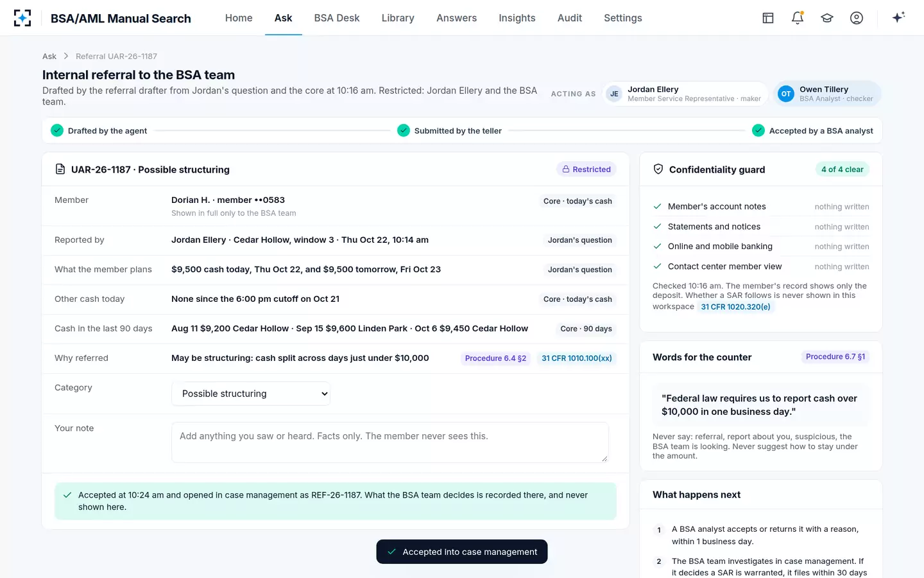Open the layout panel icon in header
The width and height of the screenshot is (924, 578).
768,18
